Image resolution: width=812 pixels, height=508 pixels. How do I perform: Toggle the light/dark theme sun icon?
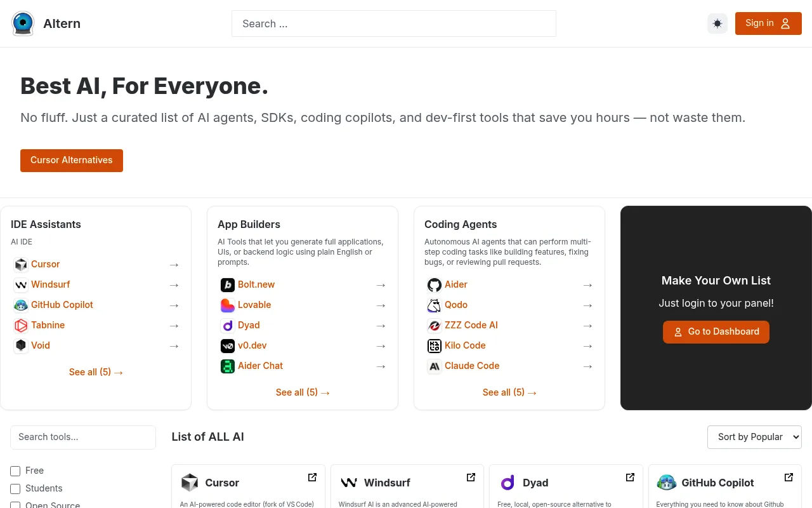(717, 23)
